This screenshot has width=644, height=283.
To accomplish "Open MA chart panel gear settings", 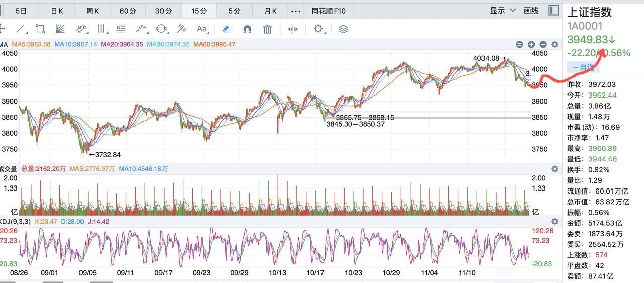I will (555, 44).
